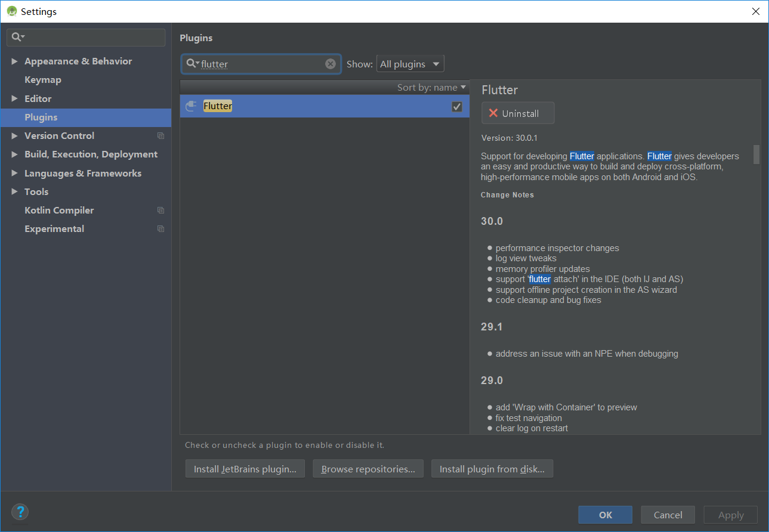Click the Flutter title in details pane
Screen dimensions: 769x532
[500, 90]
